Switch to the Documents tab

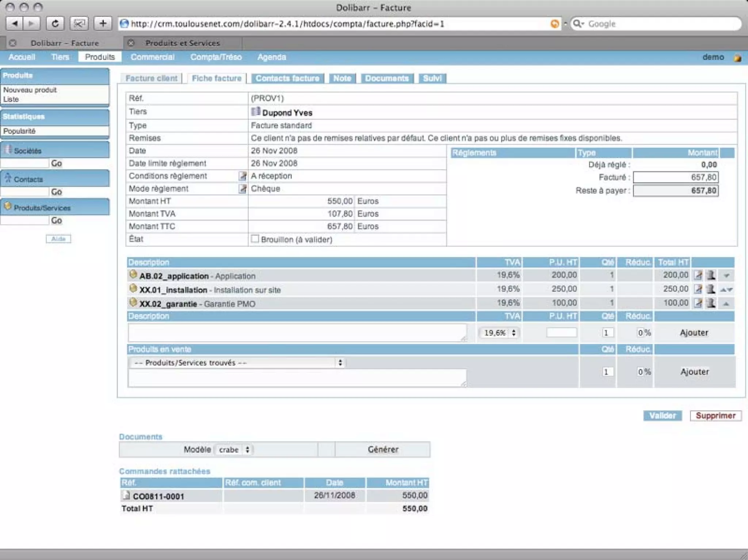[x=387, y=78]
